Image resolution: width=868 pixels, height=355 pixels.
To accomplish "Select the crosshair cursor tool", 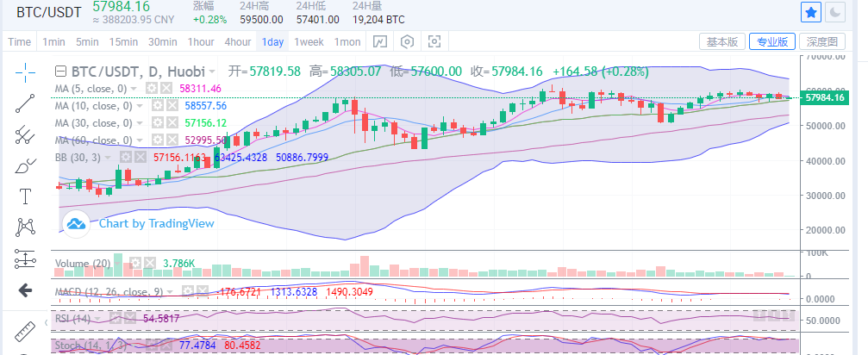I will click(x=26, y=72).
